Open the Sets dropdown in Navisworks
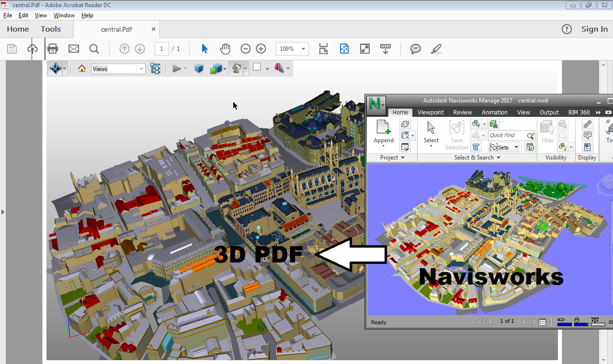Image resolution: width=613 pixels, height=364 pixels. click(x=504, y=148)
